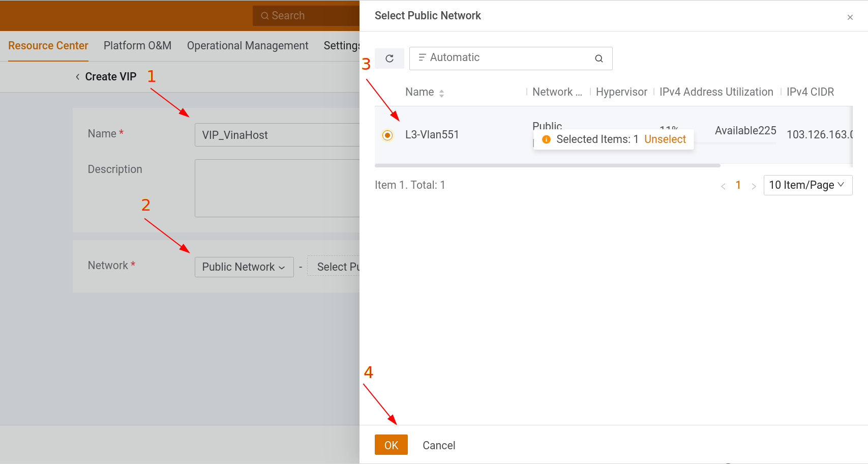
Task: Open the 10 Item/Page dropdown
Action: [807, 185]
